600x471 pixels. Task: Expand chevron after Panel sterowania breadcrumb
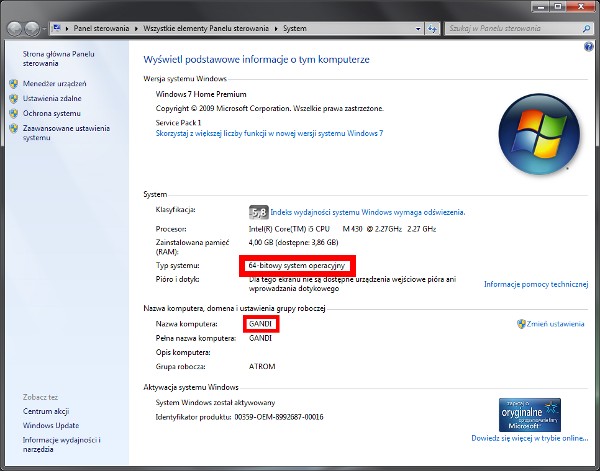click(x=136, y=29)
